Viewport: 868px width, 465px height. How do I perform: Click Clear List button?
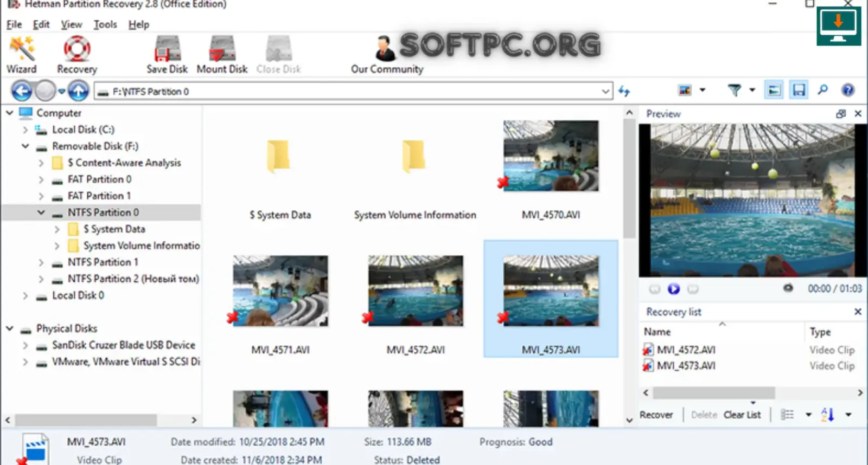click(742, 415)
